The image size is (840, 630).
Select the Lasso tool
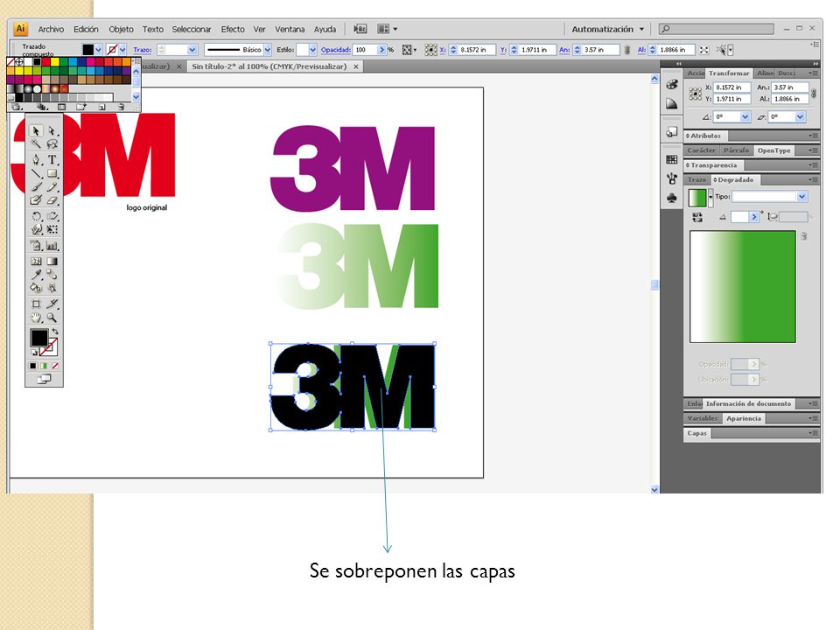pos(52,143)
